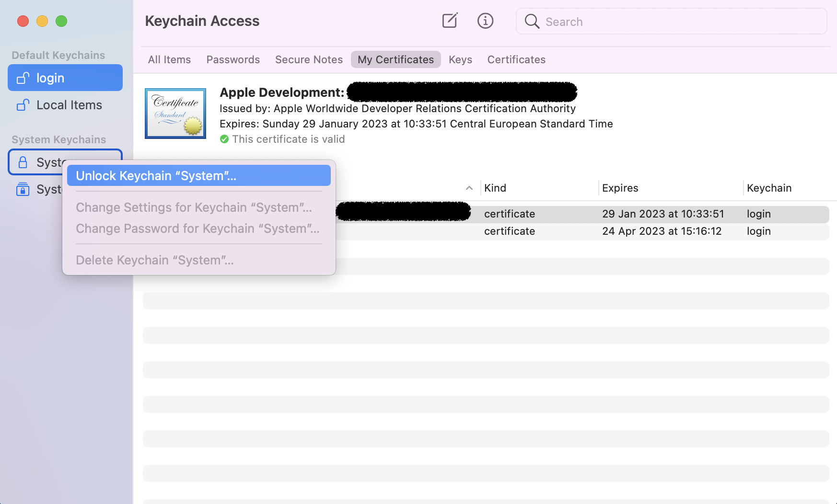This screenshot has width=837, height=504.
Task: Click the System Roots keychain icon
Action: coord(23,189)
